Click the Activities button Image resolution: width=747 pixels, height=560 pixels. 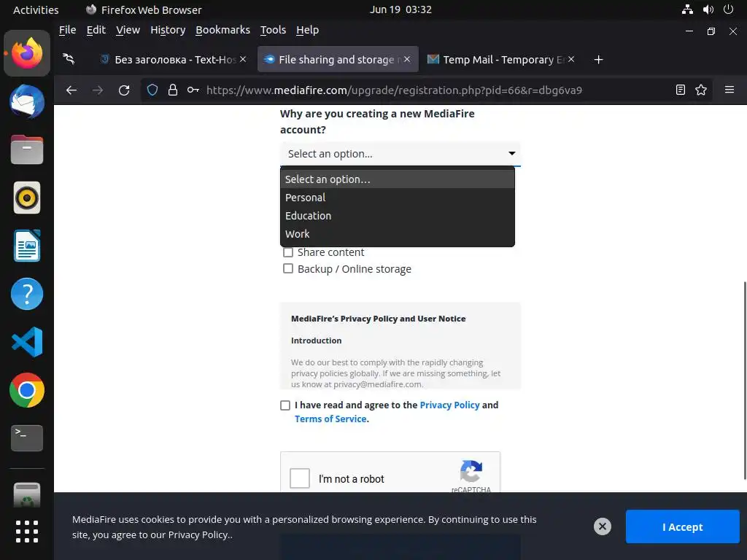pos(36,9)
